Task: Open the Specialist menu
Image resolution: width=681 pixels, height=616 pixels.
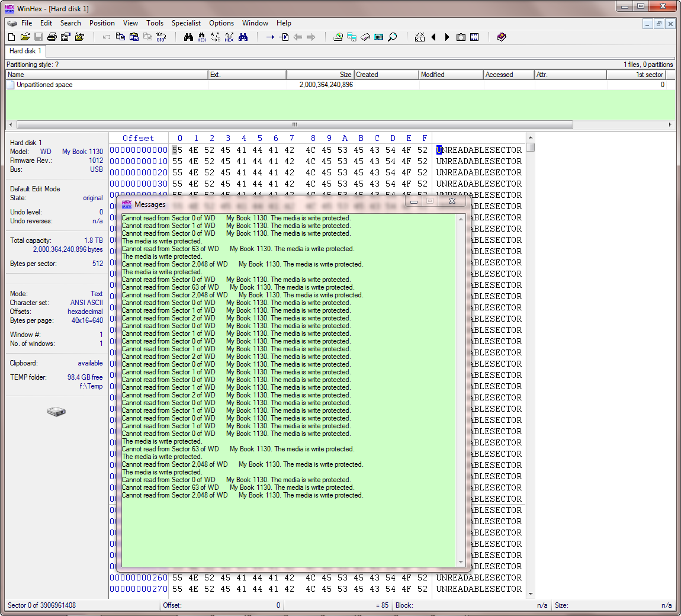Action: coord(186,24)
